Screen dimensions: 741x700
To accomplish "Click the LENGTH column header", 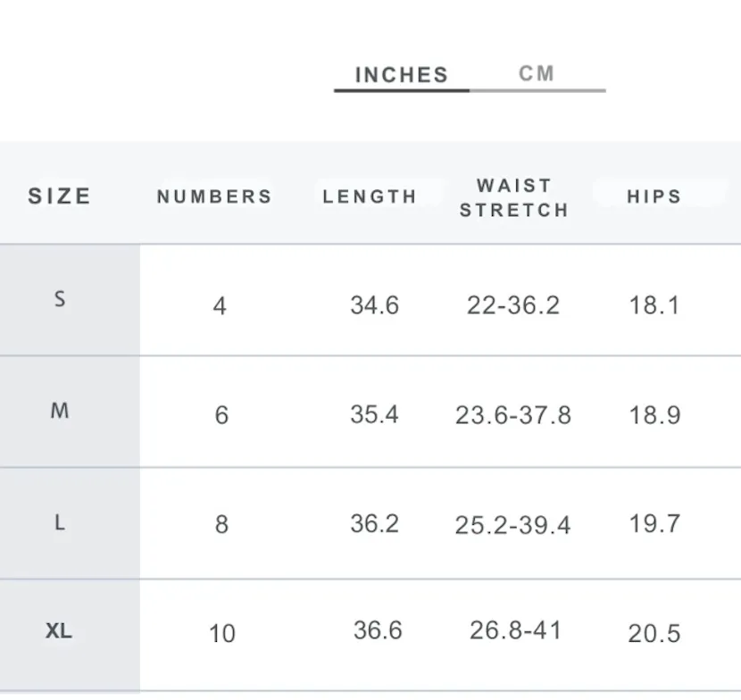I will click(x=370, y=196).
